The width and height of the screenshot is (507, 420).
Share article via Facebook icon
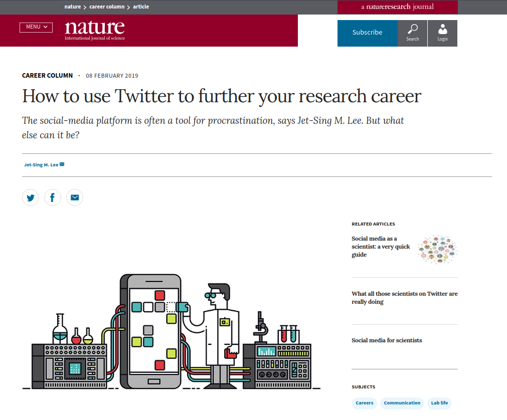[x=52, y=197]
